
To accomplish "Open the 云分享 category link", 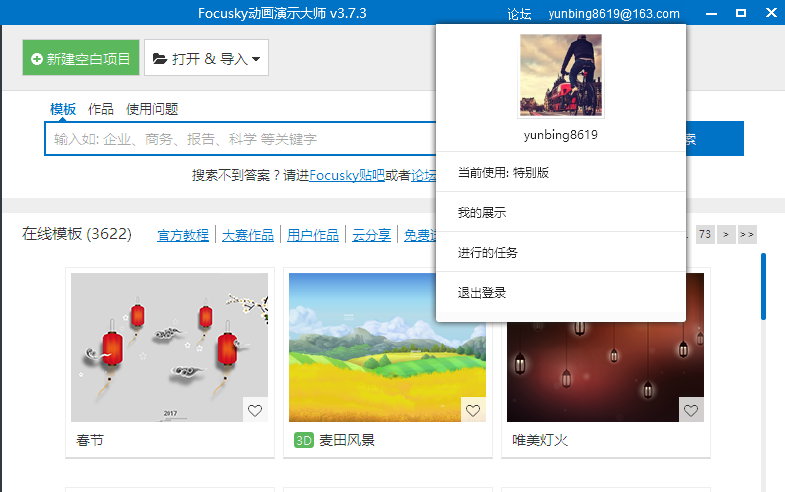I will pos(371,235).
